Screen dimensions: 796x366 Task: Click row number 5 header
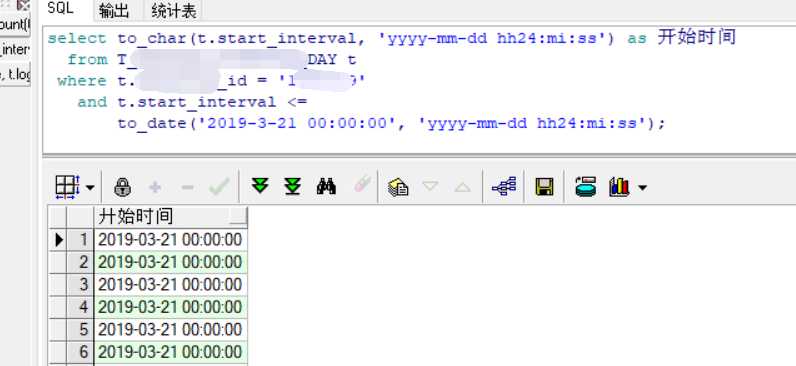point(80,329)
